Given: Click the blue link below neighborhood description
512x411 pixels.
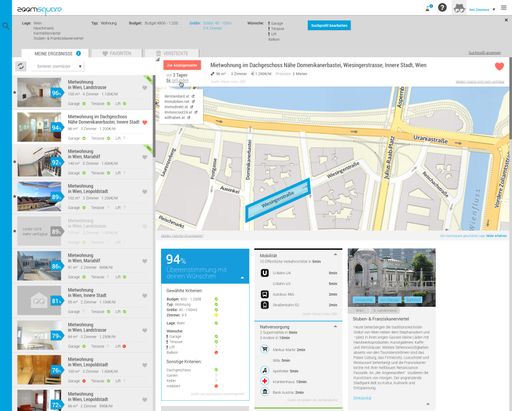Looking at the screenshot, I should point(362,398).
